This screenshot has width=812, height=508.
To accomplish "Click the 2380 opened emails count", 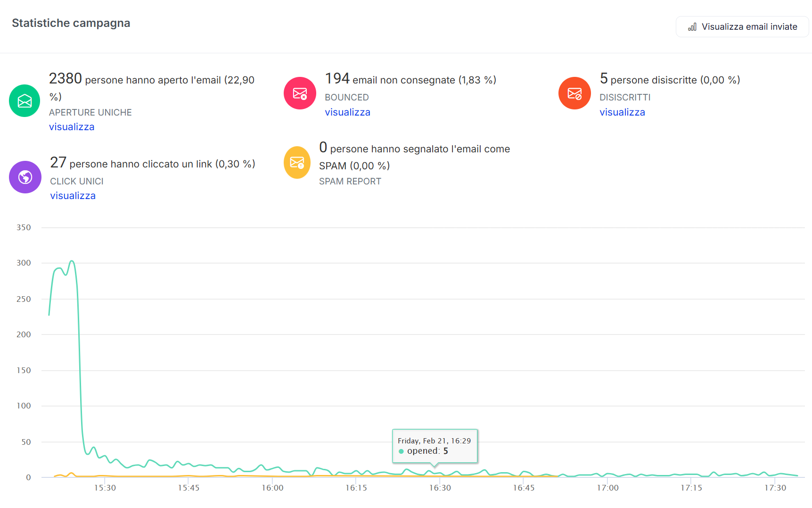I will (66, 79).
